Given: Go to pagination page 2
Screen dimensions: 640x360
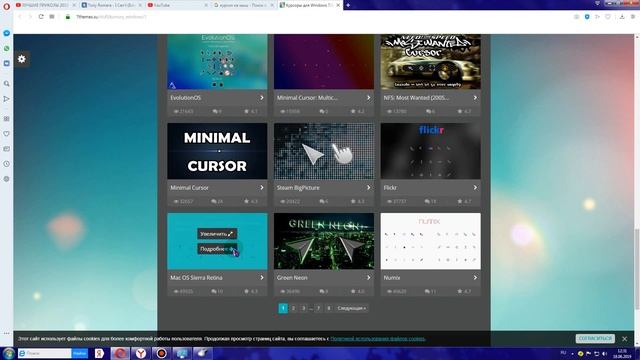Looking at the screenshot, I should click(x=293, y=308).
